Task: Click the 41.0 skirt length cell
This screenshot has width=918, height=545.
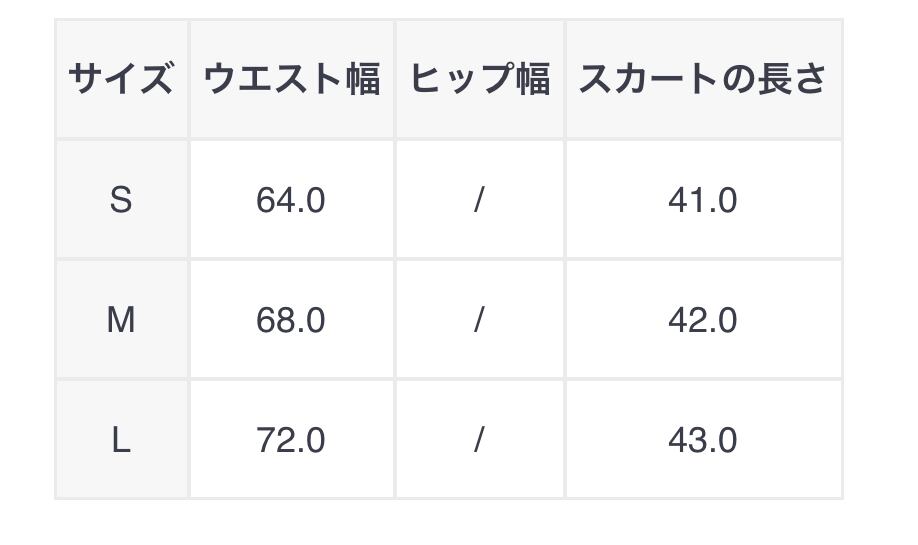Action: point(703,200)
